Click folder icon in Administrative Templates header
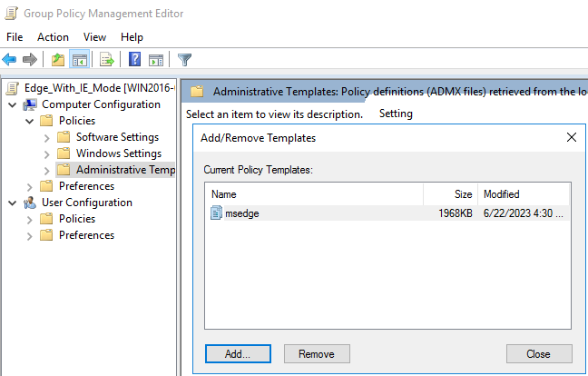This screenshot has width=588, height=376. coord(197,91)
